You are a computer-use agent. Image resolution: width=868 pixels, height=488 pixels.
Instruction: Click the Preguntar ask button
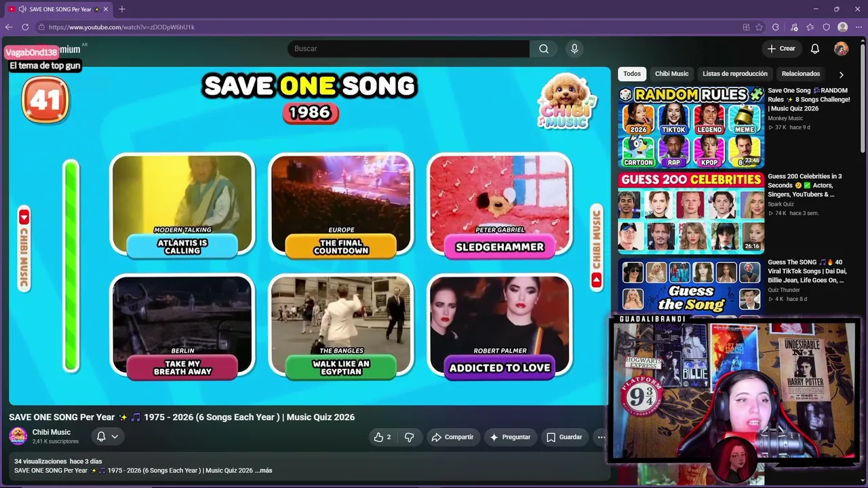click(x=510, y=437)
